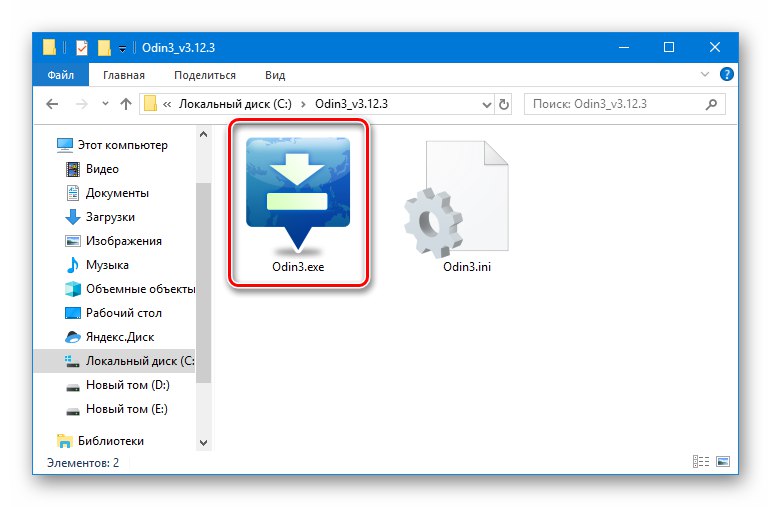Click the Музыка note icon
Image resolution: width=771 pixels, height=507 pixels.
pos(73,265)
